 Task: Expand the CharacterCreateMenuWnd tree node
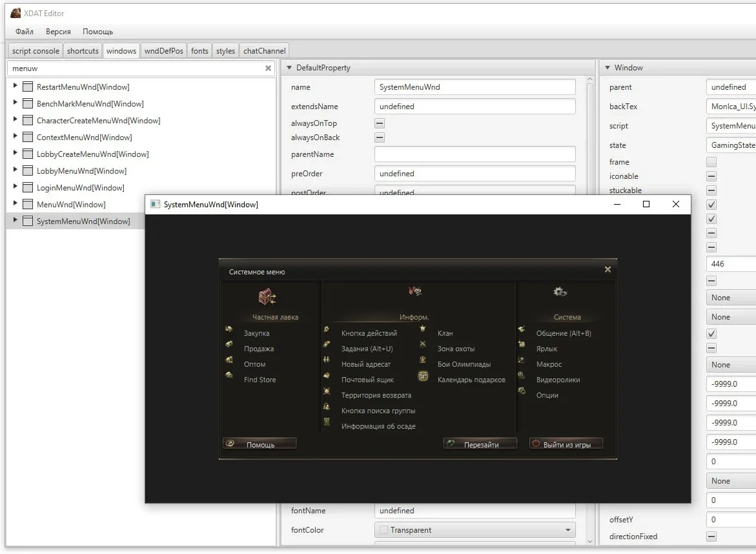15,119
